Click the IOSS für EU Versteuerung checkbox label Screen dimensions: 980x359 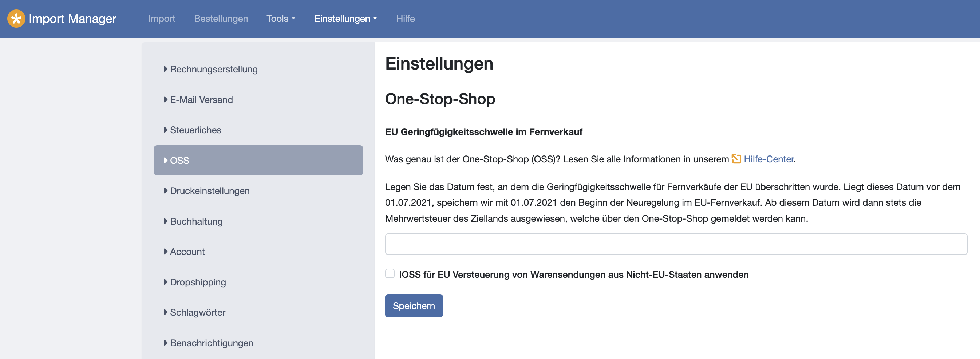coord(573,275)
